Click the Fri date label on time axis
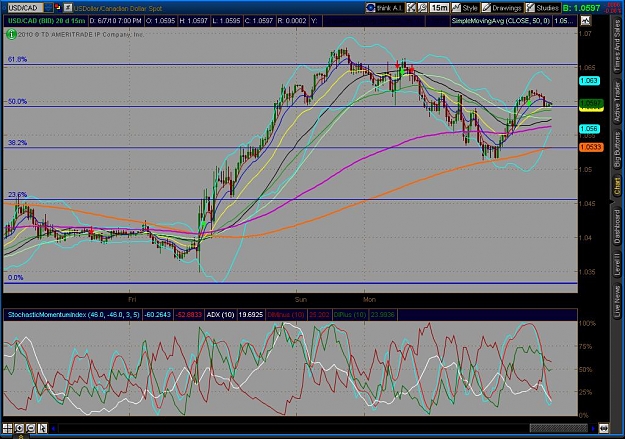This screenshot has width=625, height=439. coord(132,299)
